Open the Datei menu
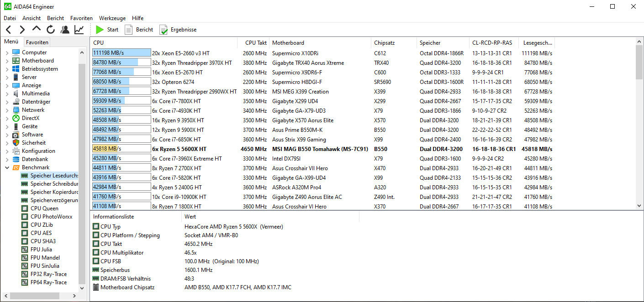Screen dimensions: 644x302 click(x=10, y=18)
